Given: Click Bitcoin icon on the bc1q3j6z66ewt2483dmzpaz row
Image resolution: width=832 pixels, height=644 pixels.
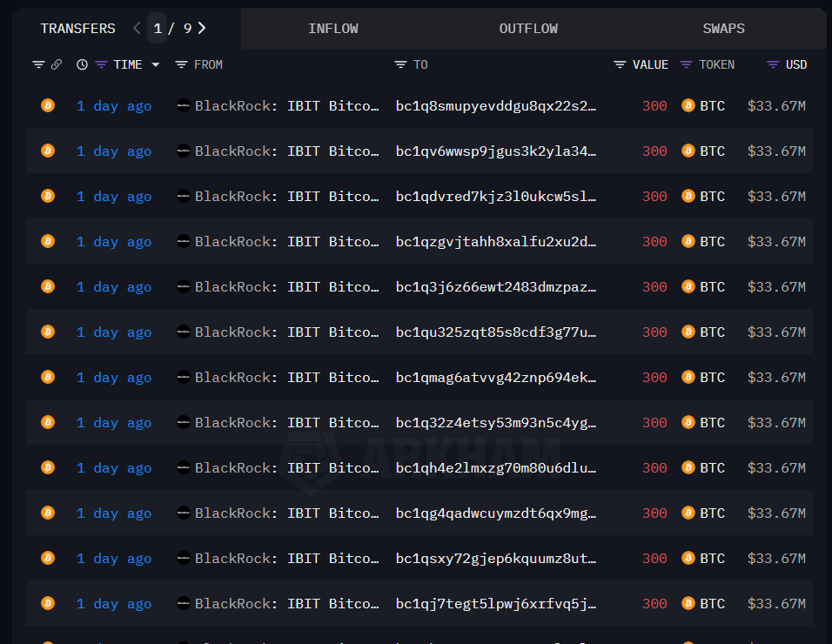Looking at the screenshot, I should 48,286.
